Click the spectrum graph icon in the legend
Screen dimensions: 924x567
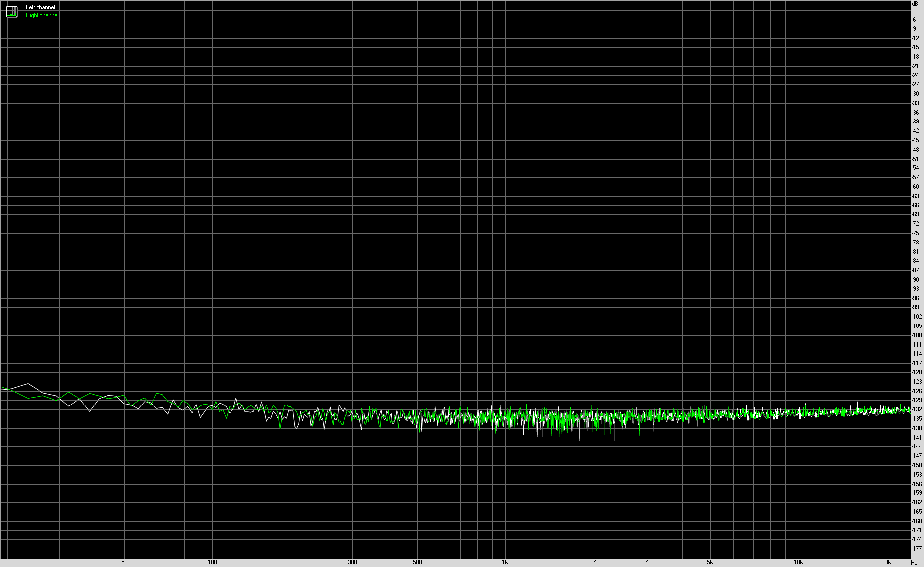(x=12, y=11)
